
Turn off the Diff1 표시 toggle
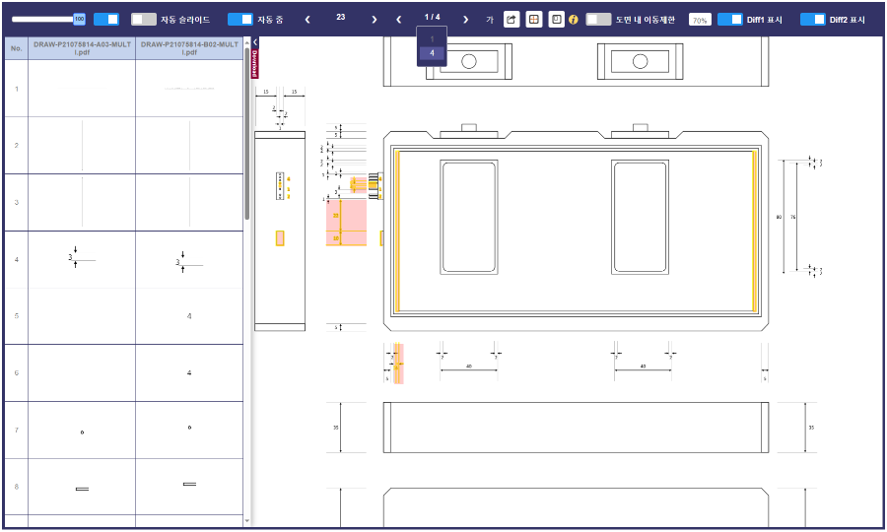point(730,19)
